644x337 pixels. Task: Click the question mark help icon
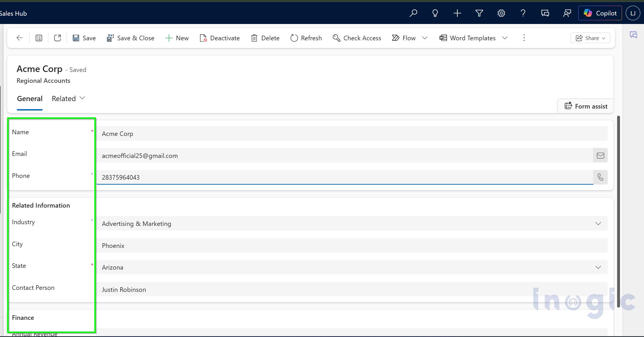point(523,13)
